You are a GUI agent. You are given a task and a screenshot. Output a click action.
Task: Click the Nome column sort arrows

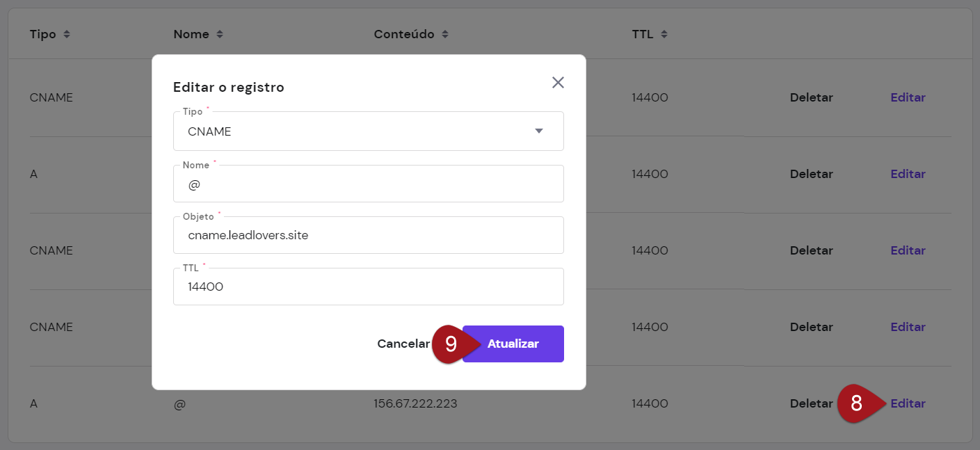tap(220, 34)
